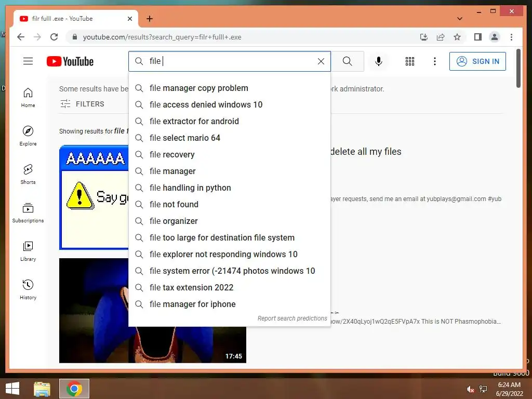
Task: Click the site lock icon in address bar
Action: point(75,37)
